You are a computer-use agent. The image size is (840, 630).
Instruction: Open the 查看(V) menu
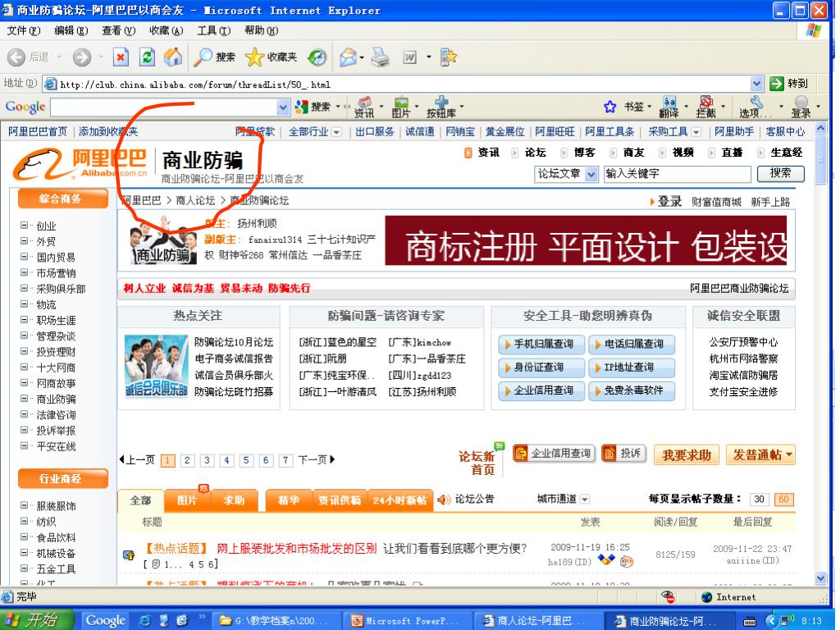118,30
